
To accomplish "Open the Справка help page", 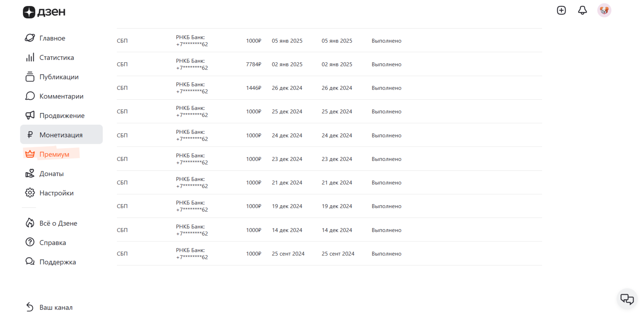I will coord(52,242).
